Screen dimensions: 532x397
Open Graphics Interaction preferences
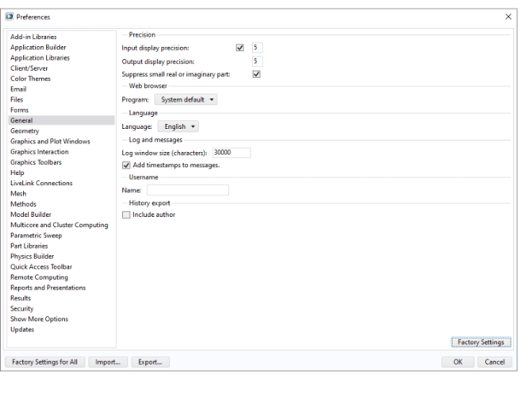pyautogui.click(x=61, y=152)
